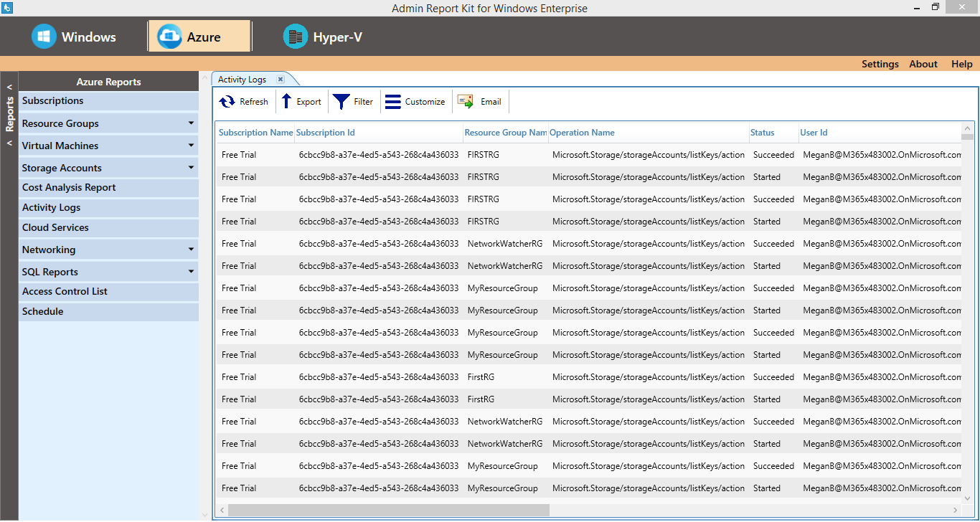Click the first FIRSTRG resource group cell

483,155
